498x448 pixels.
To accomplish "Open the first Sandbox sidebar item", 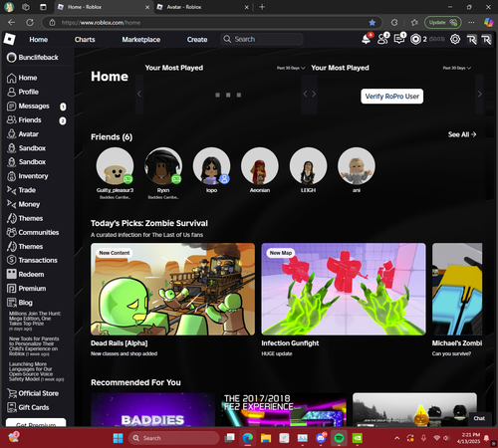I will (x=26, y=148).
